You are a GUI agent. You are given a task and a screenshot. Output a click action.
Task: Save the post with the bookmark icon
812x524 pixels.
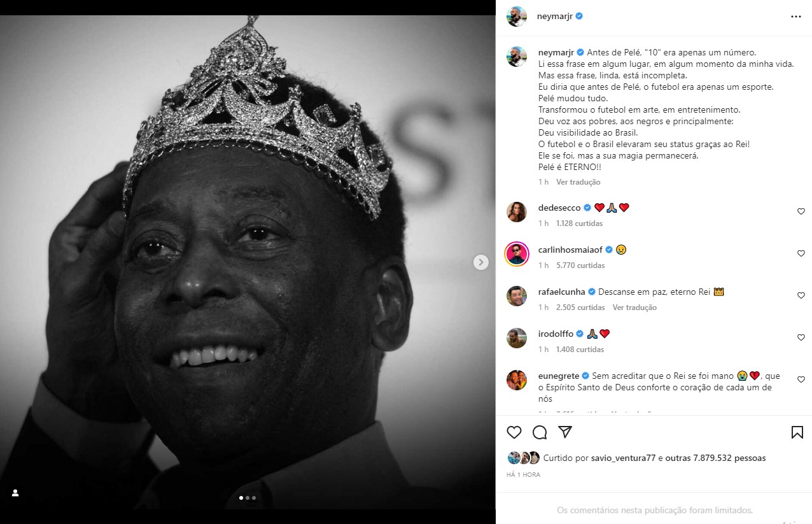pos(797,432)
